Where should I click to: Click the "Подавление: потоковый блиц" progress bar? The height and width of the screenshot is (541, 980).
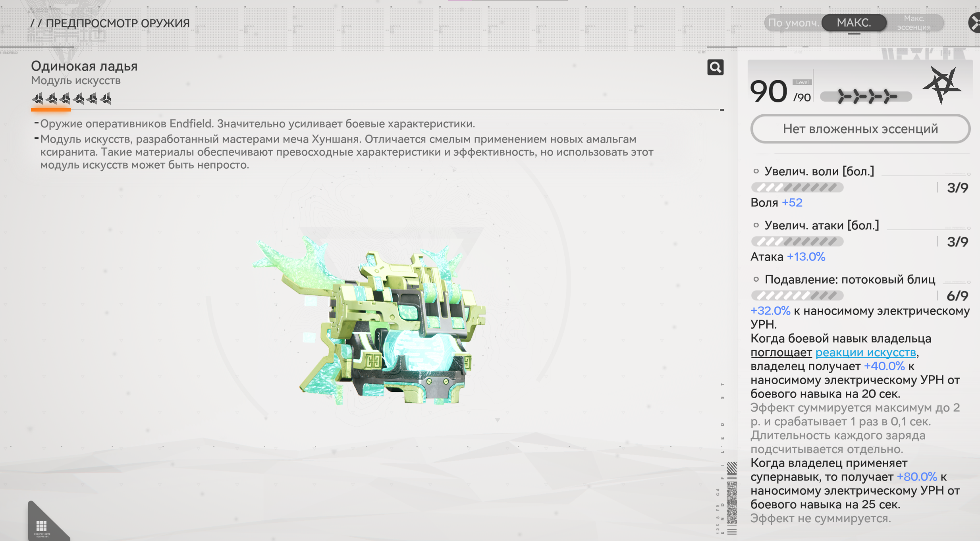coord(797,295)
